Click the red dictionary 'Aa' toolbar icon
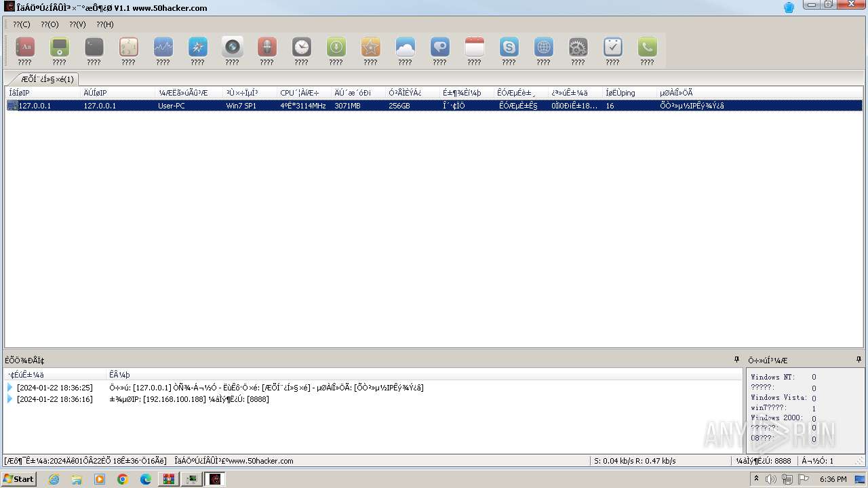Image resolution: width=868 pixels, height=488 pixels. click(x=24, y=47)
